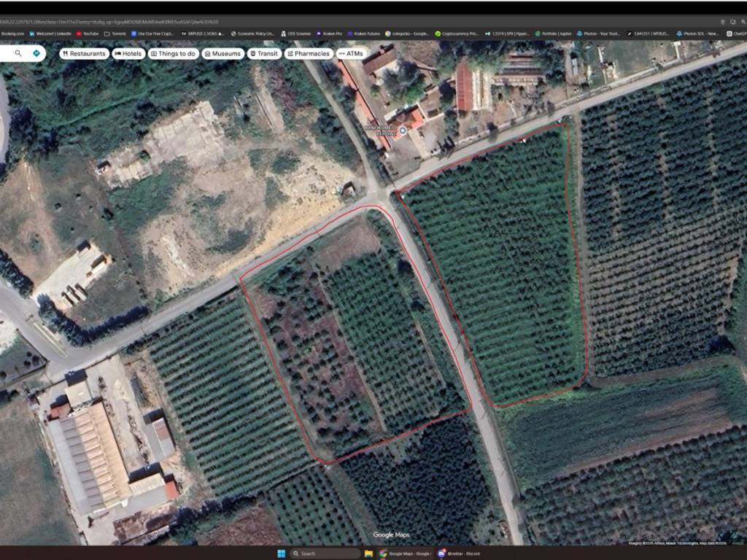Open the YouTube bookmark
Image resolution: width=747 pixels, height=560 pixels.
(88, 34)
